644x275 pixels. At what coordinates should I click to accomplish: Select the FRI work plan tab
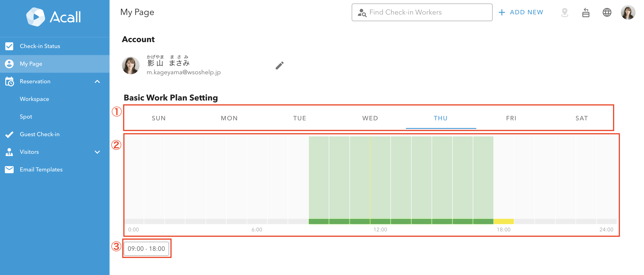(x=511, y=118)
